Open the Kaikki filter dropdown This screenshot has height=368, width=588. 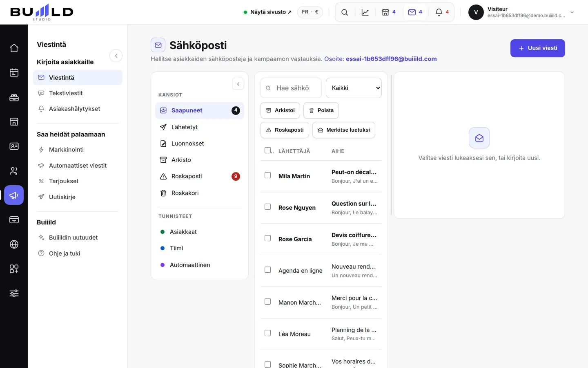point(354,88)
